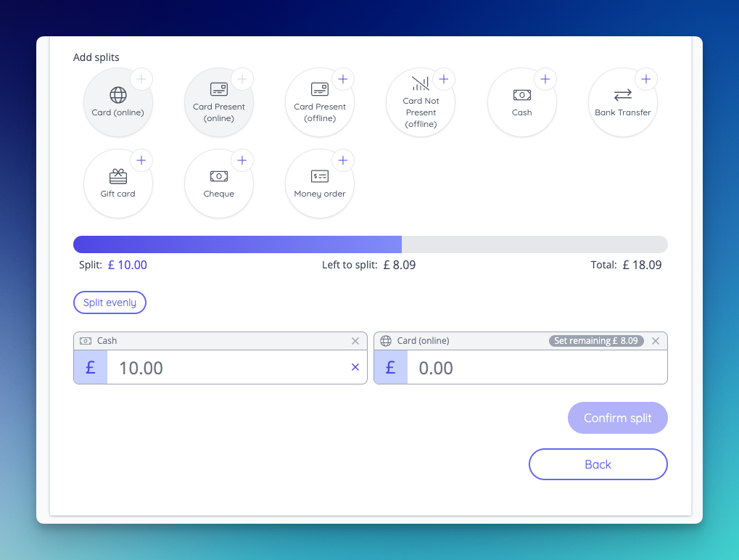Select the Cash payment method icon
739x560 pixels.
[x=521, y=102]
